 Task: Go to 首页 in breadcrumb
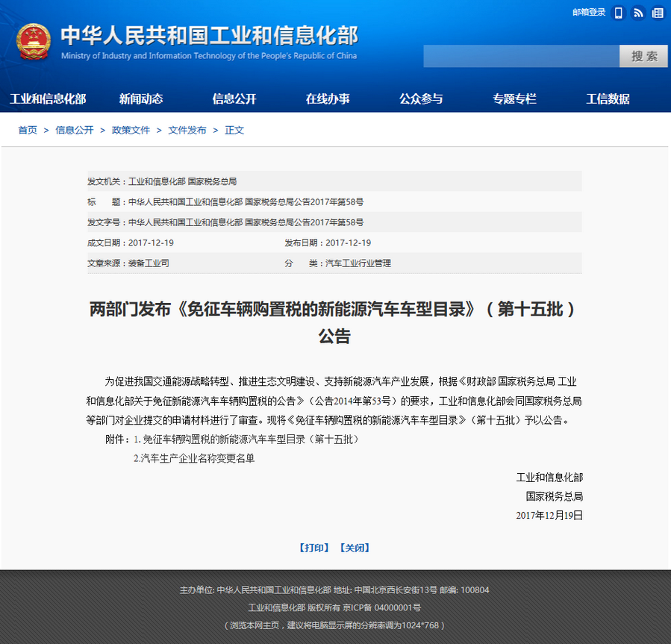pos(28,130)
